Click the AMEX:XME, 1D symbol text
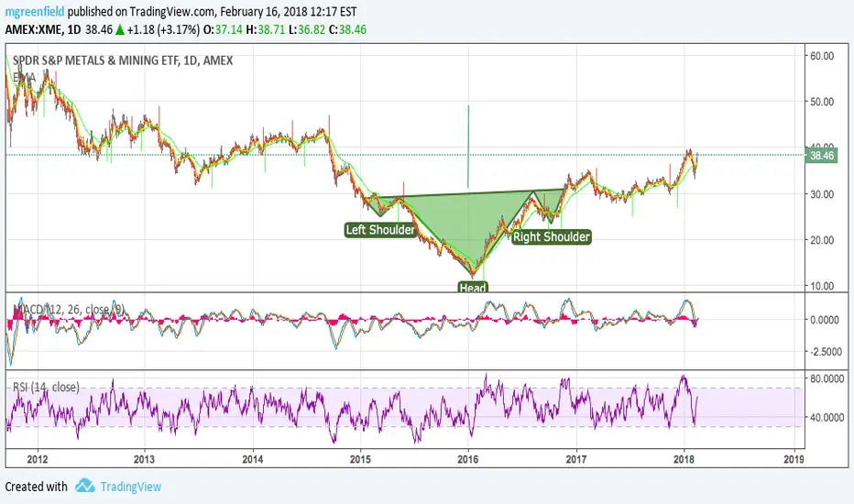This screenshot has height=504, width=854. [x=43, y=29]
